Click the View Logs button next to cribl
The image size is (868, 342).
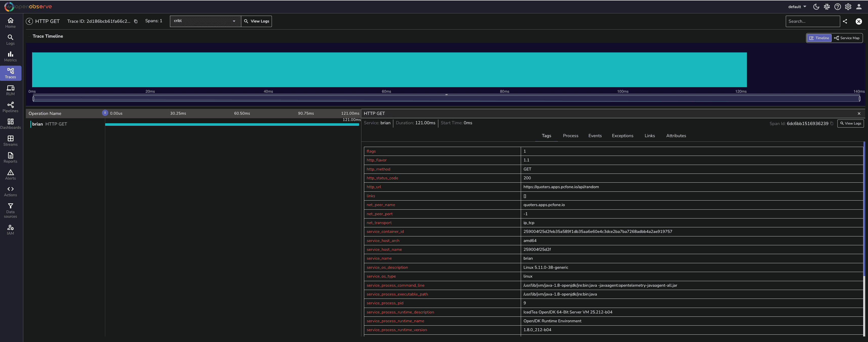(256, 21)
